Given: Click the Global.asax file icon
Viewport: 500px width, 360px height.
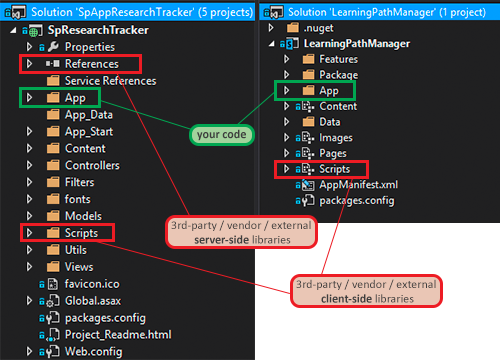Looking at the screenshot, I should click(53, 301).
